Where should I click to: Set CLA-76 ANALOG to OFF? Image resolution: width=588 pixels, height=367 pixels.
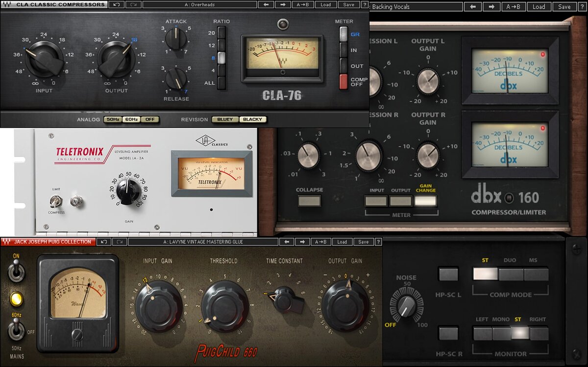point(149,120)
